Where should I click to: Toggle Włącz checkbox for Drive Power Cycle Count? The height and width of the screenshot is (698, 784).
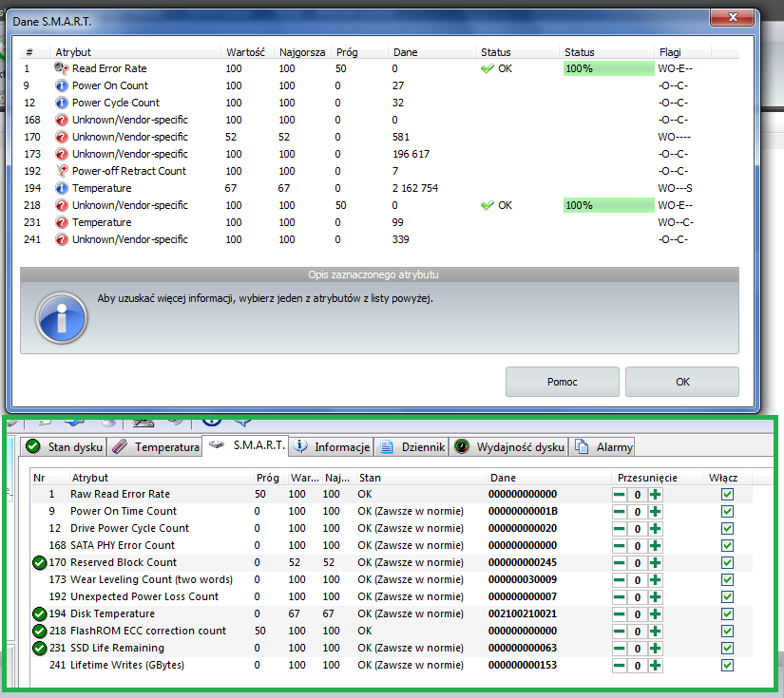(727, 529)
